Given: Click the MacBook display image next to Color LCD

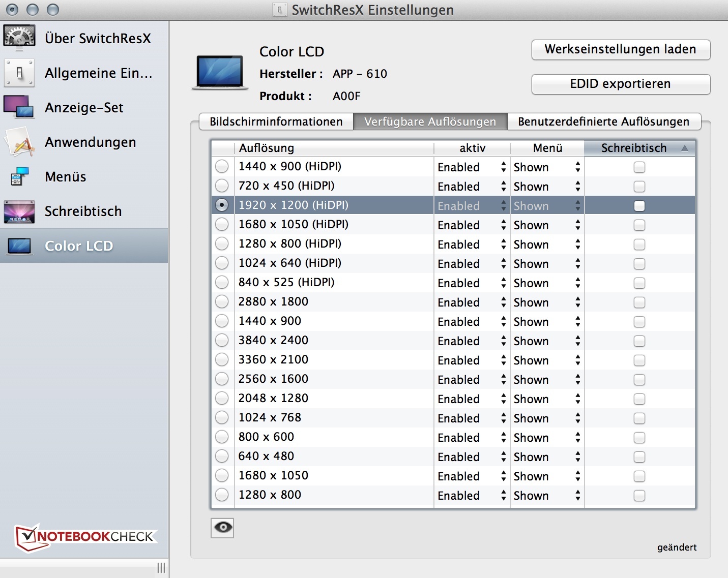Looking at the screenshot, I should pyautogui.click(x=220, y=73).
